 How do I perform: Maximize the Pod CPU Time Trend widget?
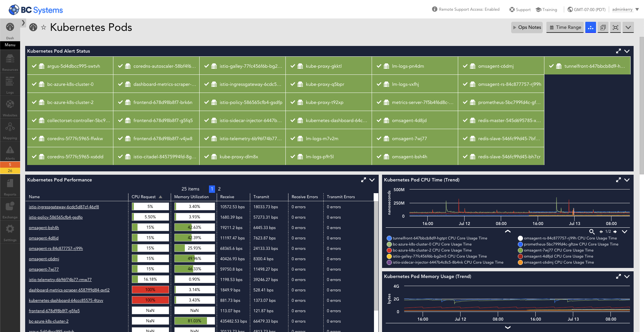point(619,180)
